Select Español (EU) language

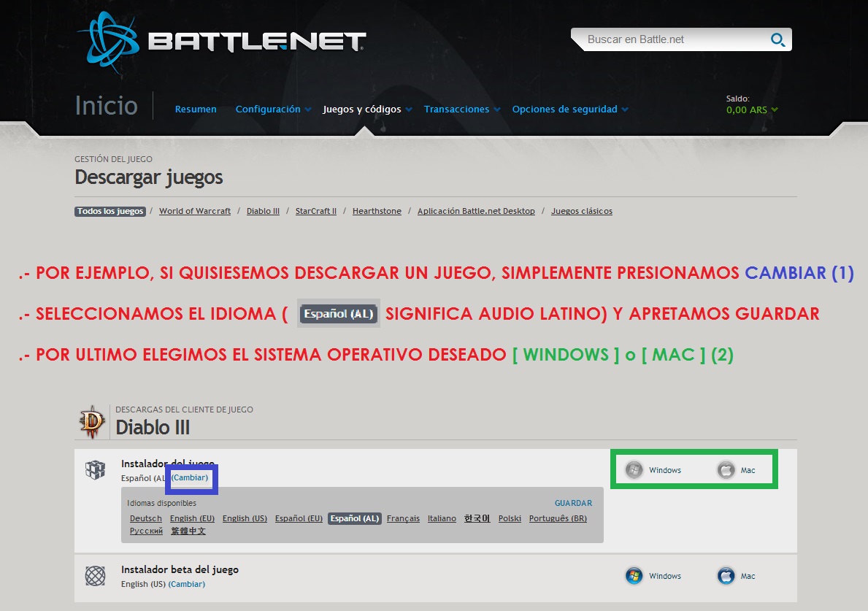[x=299, y=518]
